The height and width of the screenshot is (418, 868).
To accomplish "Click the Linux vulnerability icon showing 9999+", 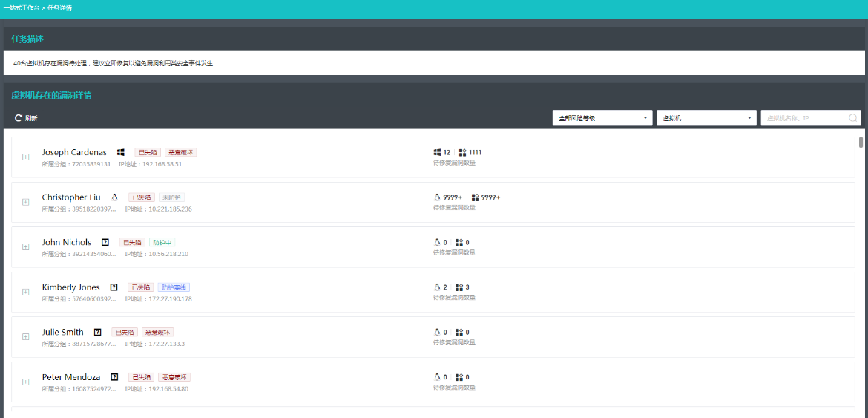I will [x=437, y=197].
